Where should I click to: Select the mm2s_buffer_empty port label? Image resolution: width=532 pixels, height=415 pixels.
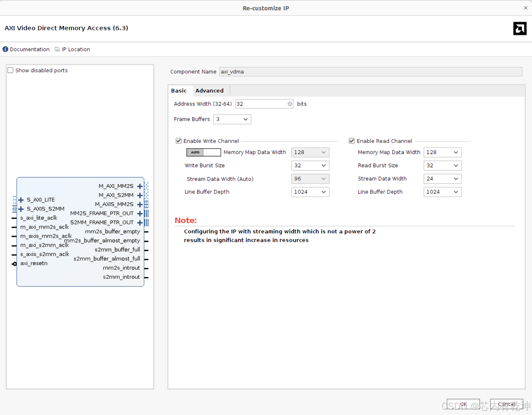click(113, 231)
